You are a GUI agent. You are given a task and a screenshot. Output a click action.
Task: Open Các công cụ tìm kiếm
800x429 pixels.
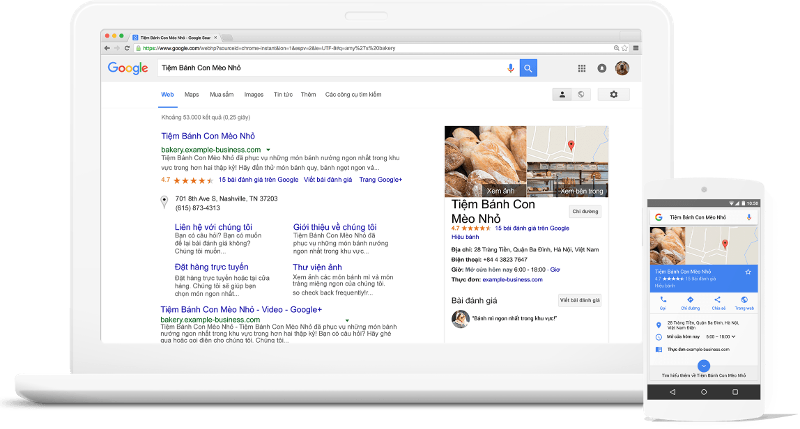click(353, 94)
